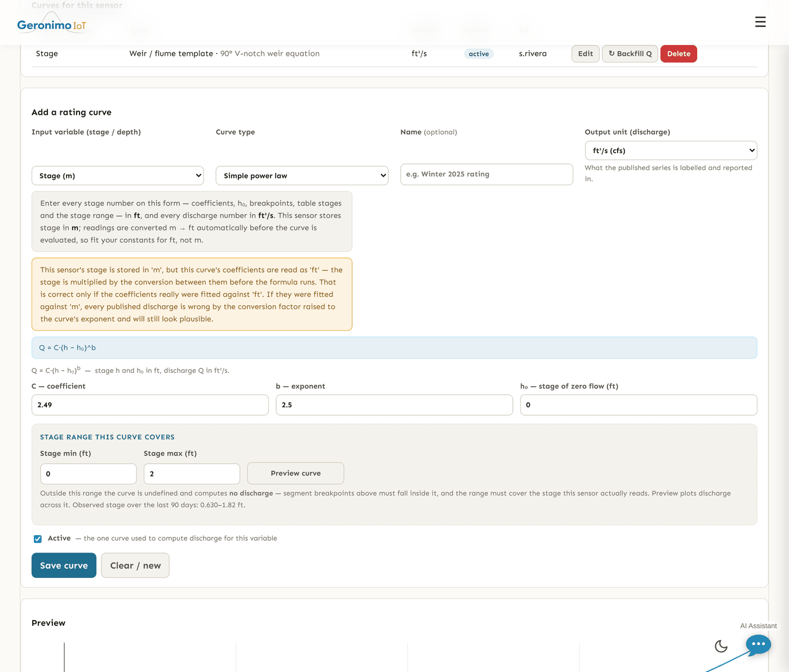Select the h₀ stage of zero flow field
789x672 pixels.
(x=639, y=405)
